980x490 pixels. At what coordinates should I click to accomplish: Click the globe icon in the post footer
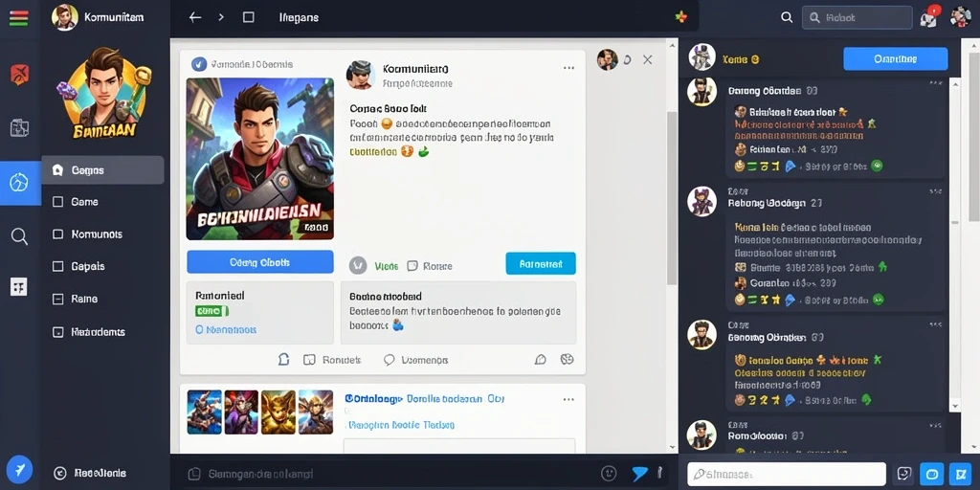point(567,360)
